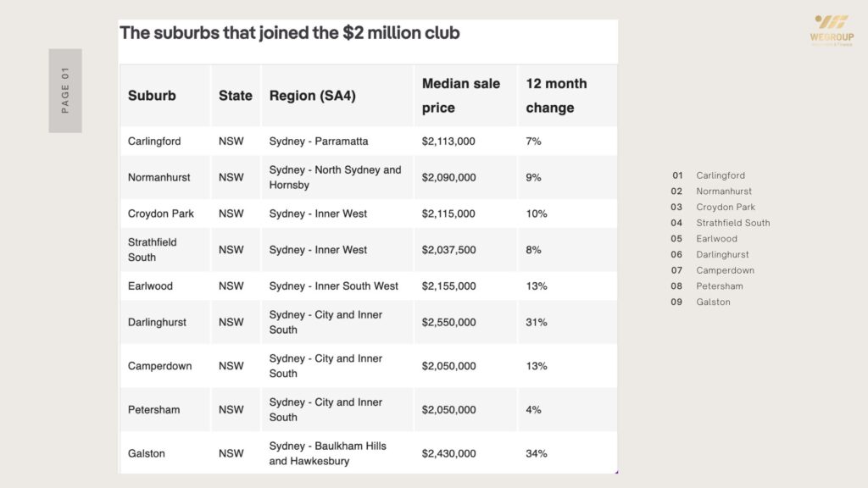Click item 07 Camperdown in numbered list

point(725,270)
